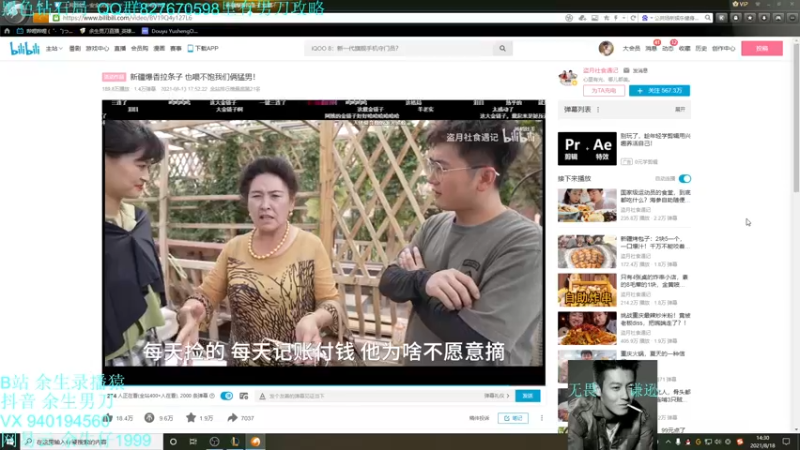Open the 直播 navigation item
The height and width of the screenshot is (450, 800).
point(120,48)
